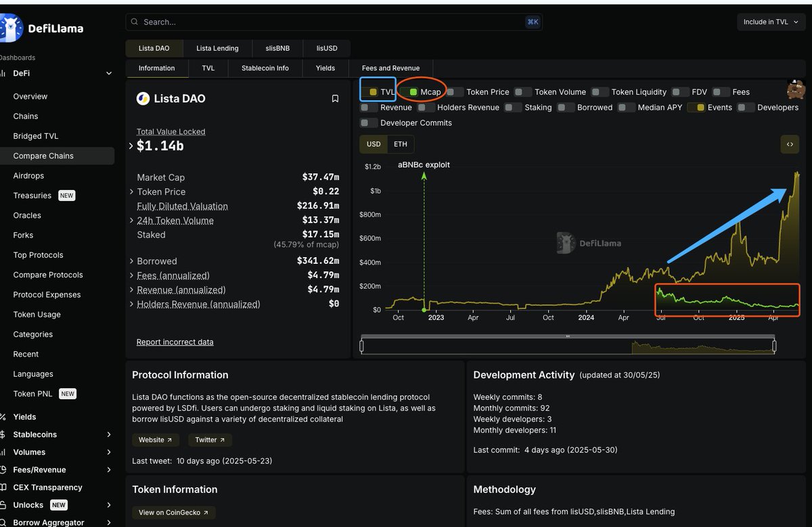The image size is (812, 527).
Task: Expand the 24h Token Volume row
Action: [x=131, y=221]
